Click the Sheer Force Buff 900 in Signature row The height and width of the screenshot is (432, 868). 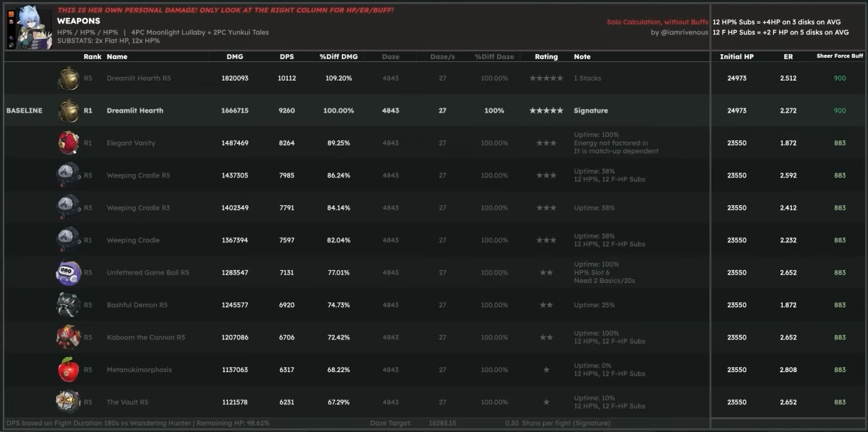click(x=840, y=110)
